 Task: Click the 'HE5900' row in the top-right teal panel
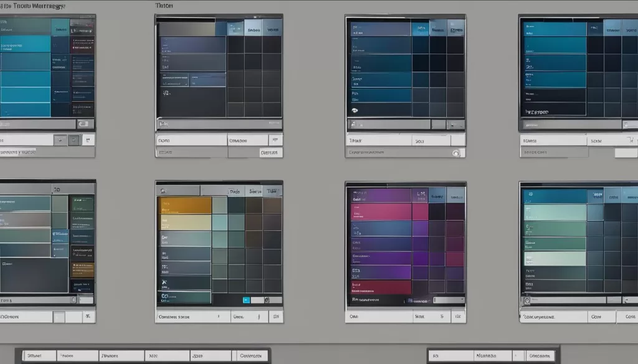(x=555, y=109)
